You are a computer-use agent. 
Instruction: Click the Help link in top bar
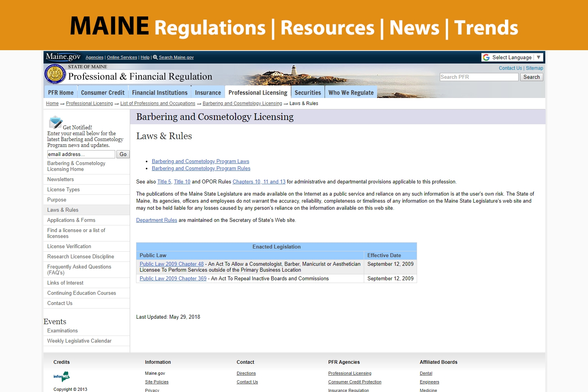[145, 57]
